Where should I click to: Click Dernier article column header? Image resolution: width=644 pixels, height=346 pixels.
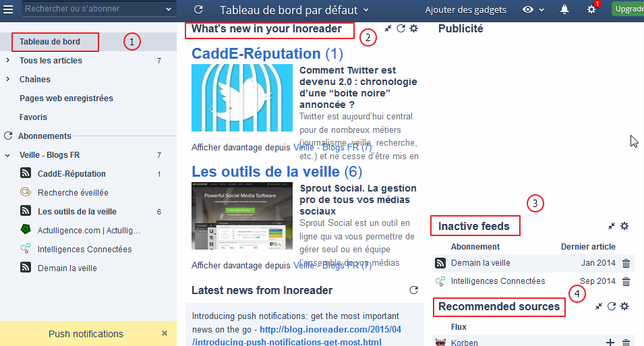tap(588, 247)
